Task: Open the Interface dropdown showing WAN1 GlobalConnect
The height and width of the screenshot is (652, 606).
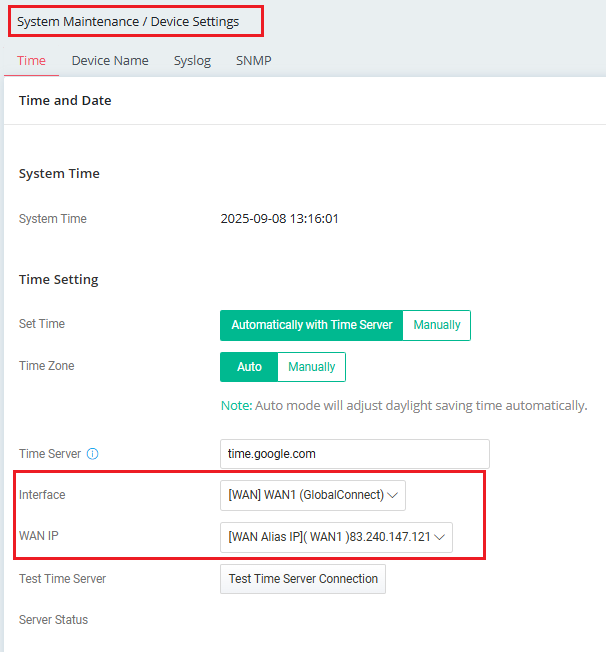Action: [312, 495]
